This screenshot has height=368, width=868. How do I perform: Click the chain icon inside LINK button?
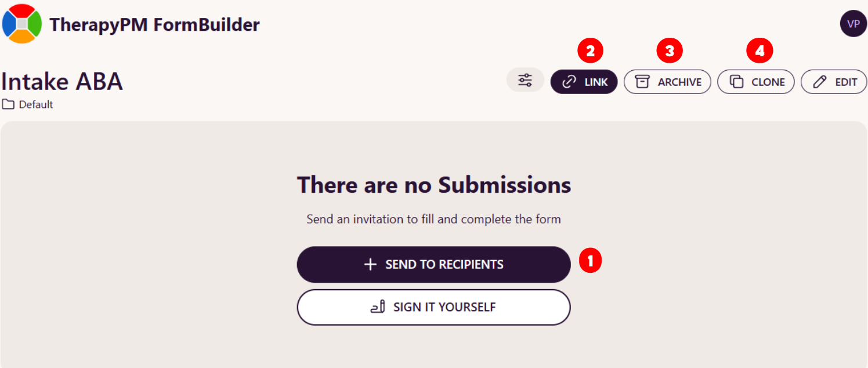[x=570, y=82]
